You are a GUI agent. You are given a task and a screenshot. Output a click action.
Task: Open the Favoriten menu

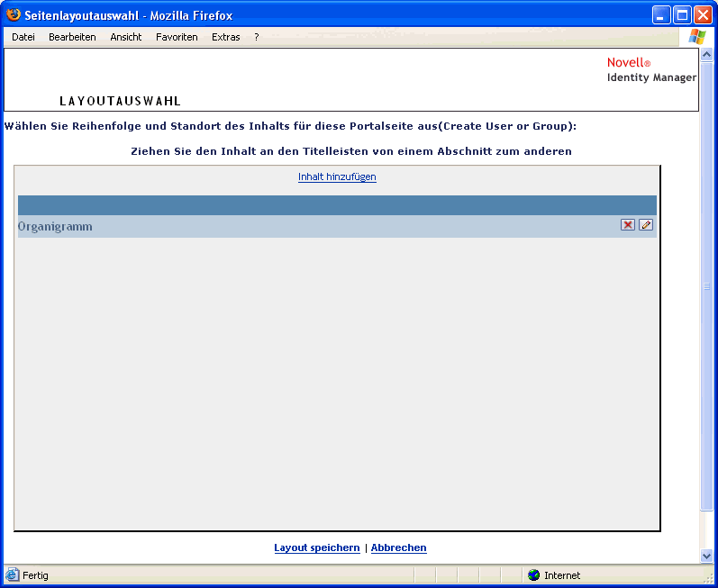coord(177,37)
